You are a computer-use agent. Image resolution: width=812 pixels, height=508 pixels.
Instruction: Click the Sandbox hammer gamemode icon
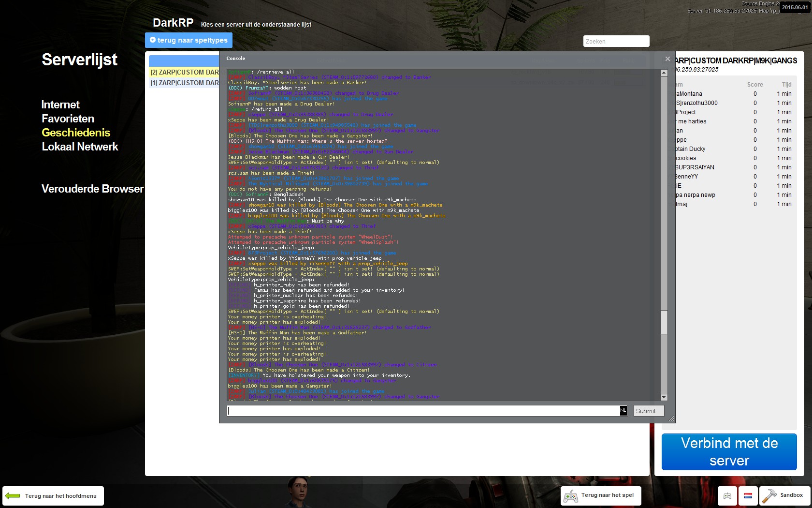[769, 495]
